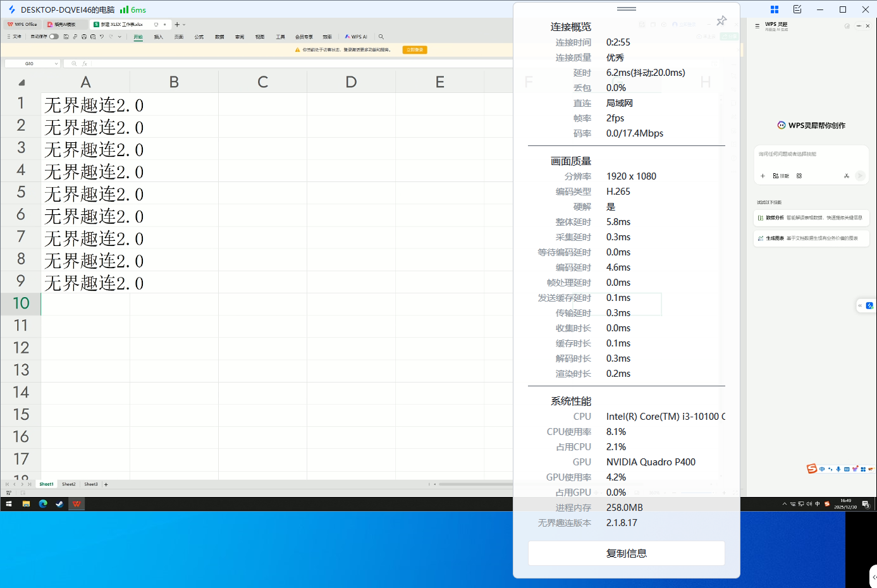Click the print icon in quick toolbar
877x588 pixels.
[84, 37]
